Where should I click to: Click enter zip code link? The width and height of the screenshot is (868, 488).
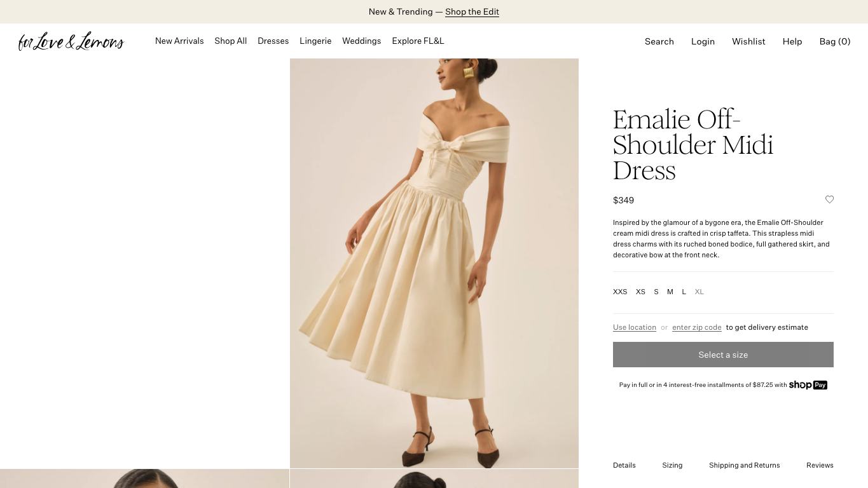[x=697, y=327]
